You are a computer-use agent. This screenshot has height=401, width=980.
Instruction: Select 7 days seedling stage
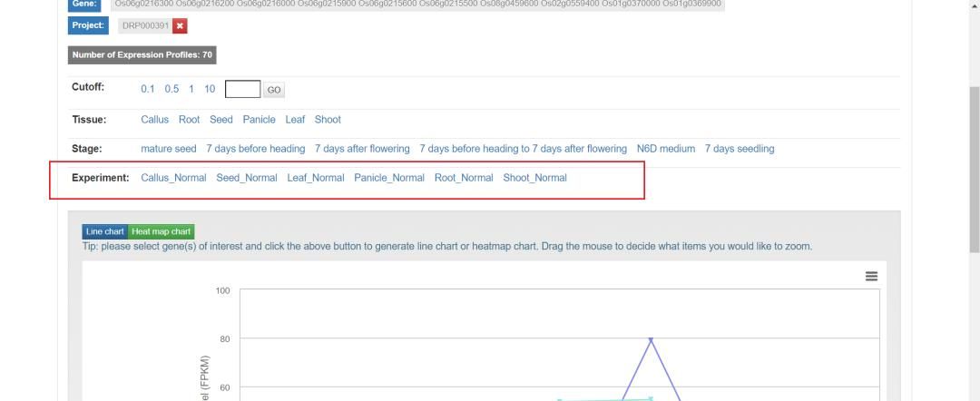tap(740, 149)
